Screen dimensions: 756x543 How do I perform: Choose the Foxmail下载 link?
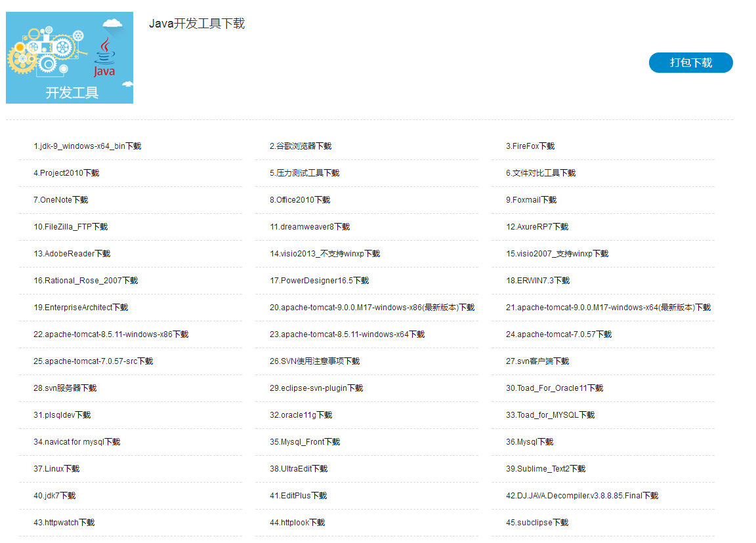coord(531,200)
